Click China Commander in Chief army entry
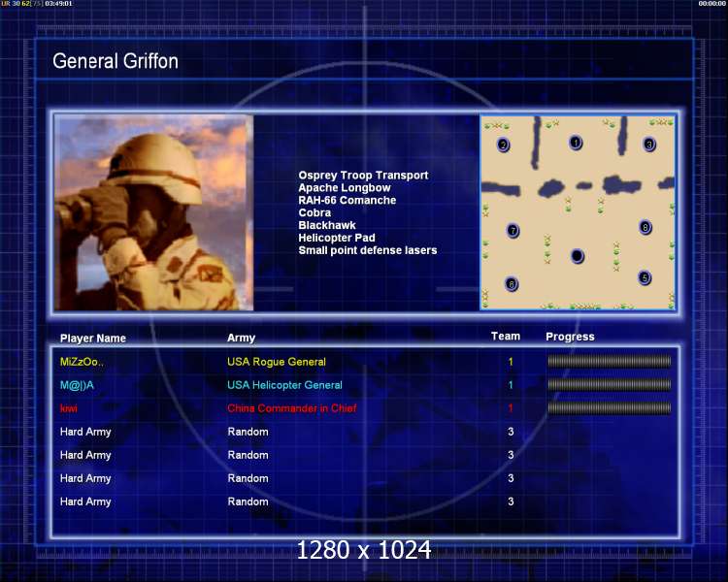Image resolution: width=728 pixels, height=582 pixels. (292, 408)
